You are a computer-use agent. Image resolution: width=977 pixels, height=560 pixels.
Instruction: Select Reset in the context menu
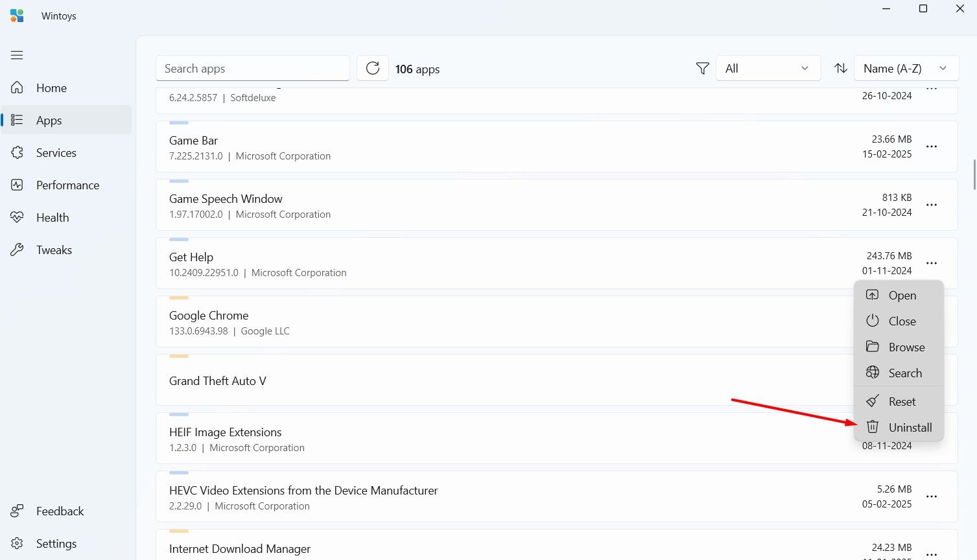(x=899, y=401)
